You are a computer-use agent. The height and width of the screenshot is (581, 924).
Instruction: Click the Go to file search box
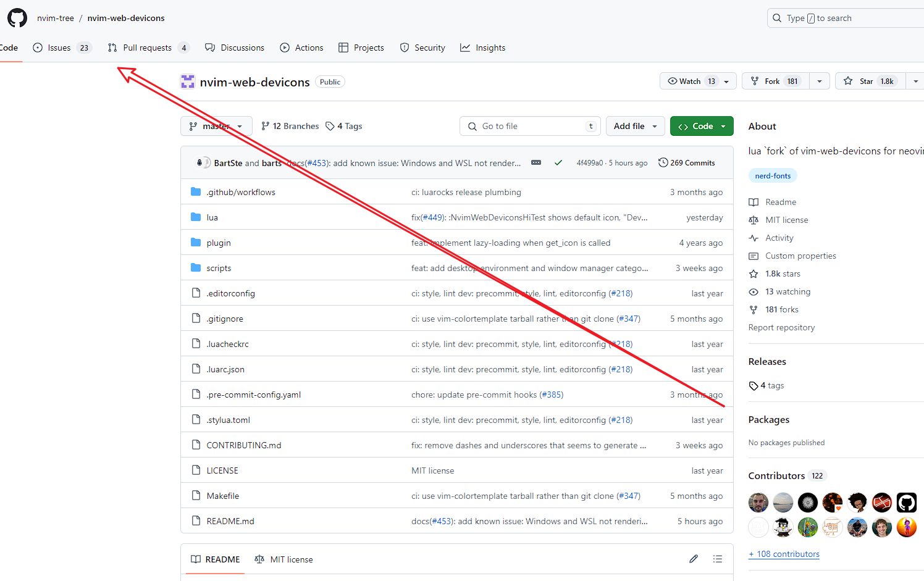[x=530, y=126]
